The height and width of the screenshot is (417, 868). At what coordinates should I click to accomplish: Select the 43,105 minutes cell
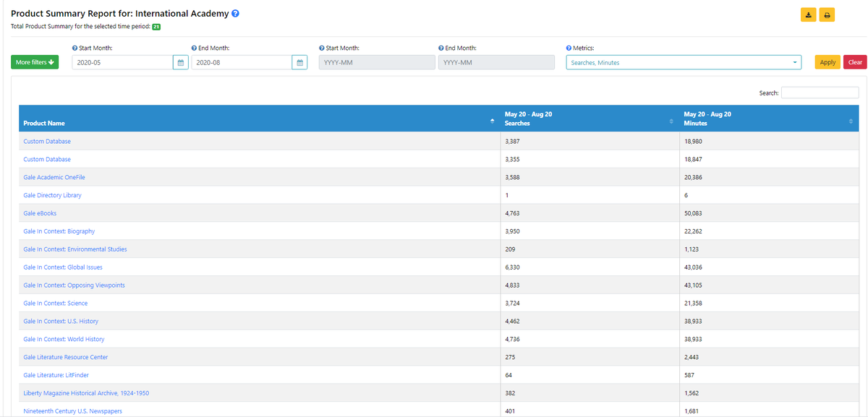pyautogui.click(x=769, y=285)
